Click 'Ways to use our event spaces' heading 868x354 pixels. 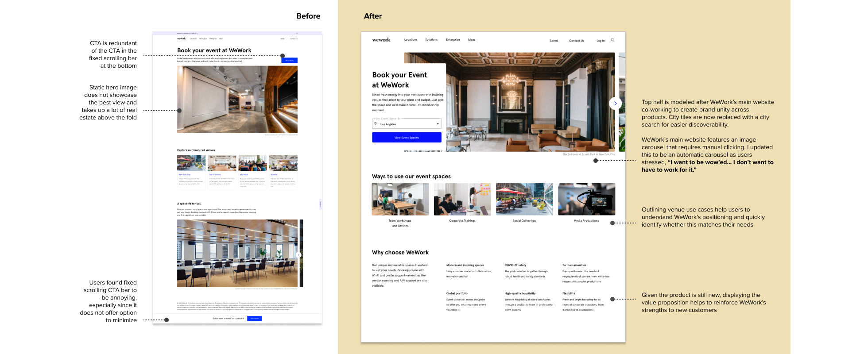coord(411,176)
